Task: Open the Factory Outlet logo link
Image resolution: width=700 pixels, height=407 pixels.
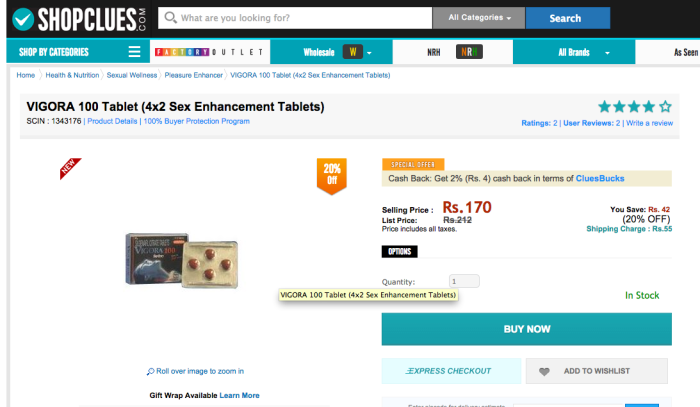Action: pyautogui.click(x=208, y=52)
